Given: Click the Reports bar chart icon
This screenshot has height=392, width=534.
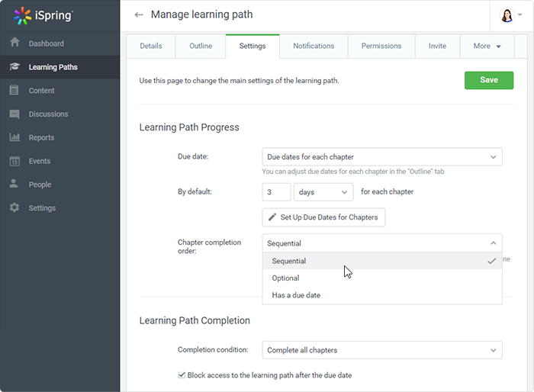Looking at the screenshot, I should point(14,137).
